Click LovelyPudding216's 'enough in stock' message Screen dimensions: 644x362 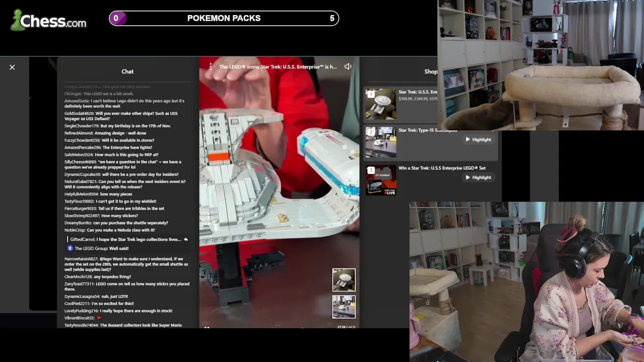[118, 311]
